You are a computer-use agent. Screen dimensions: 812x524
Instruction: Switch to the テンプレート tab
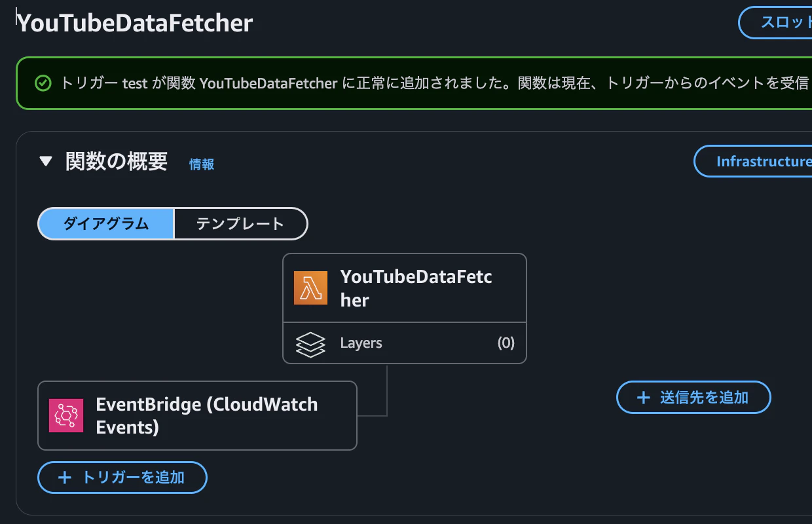tap(240, 223)
